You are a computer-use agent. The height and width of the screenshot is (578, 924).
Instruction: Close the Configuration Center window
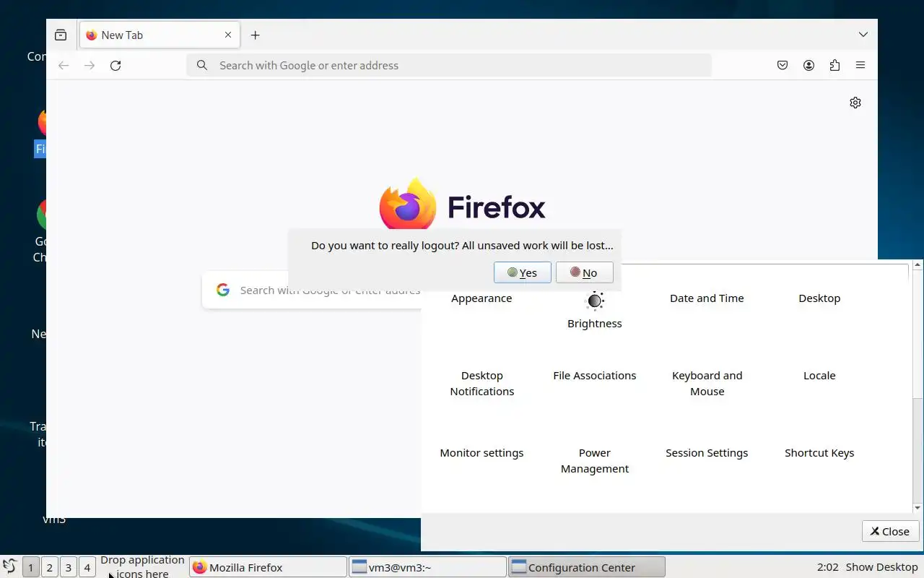click(890, 531)
